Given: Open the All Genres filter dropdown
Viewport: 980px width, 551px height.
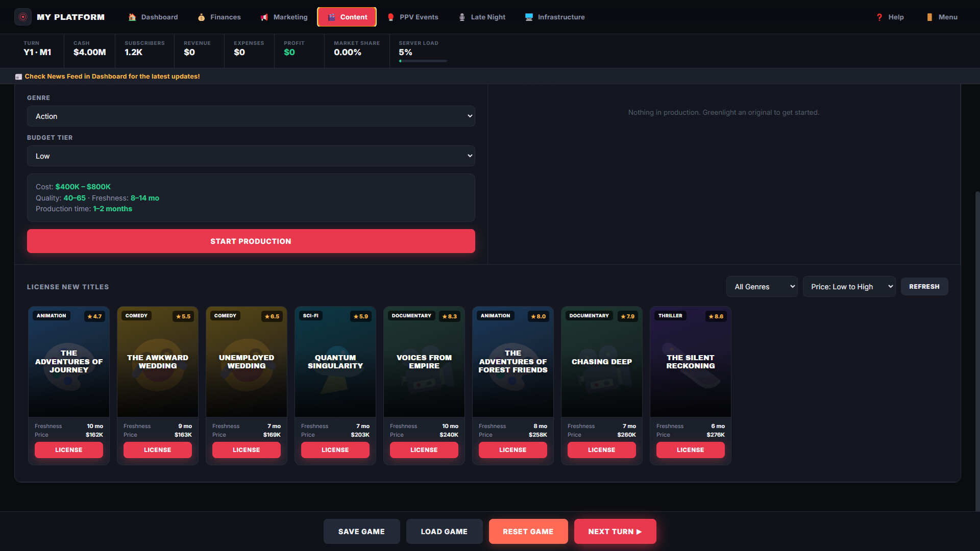Looking at the screenshot, I should tap(762, 287).
